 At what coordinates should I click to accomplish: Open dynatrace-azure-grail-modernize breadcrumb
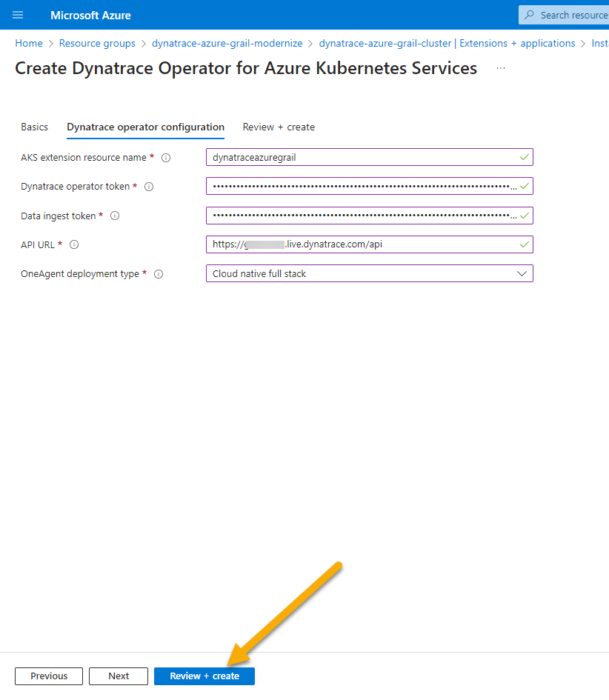tap(227, 44)
